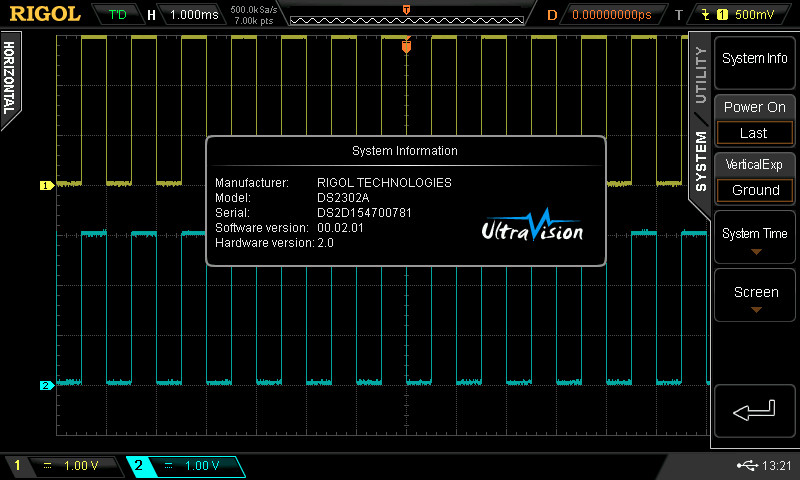Select the software version 00.02.01
Viewport: 800px width, 480px height.
coord(340,228)
